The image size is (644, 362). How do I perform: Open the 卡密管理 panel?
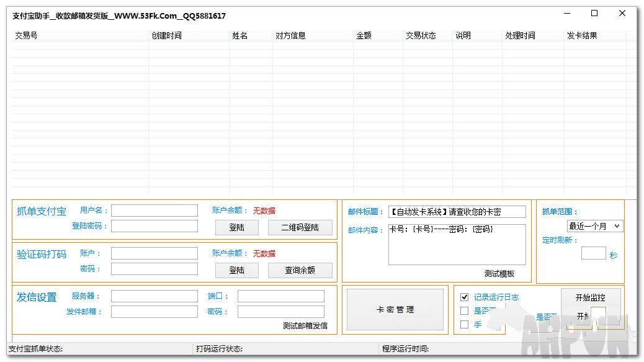[x=395, y=309]
